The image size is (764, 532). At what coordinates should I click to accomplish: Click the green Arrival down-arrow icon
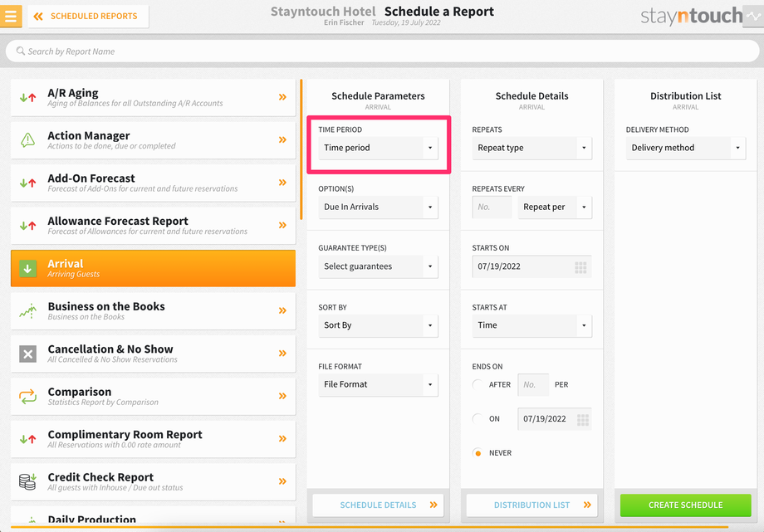tap(27, 268)
